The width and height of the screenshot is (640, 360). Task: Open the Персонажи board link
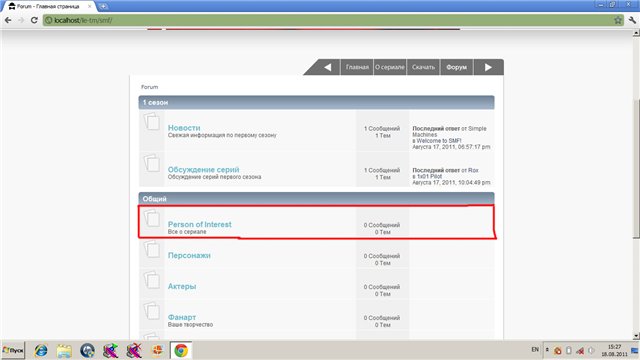pyautogui.click(x=189, y=256)
